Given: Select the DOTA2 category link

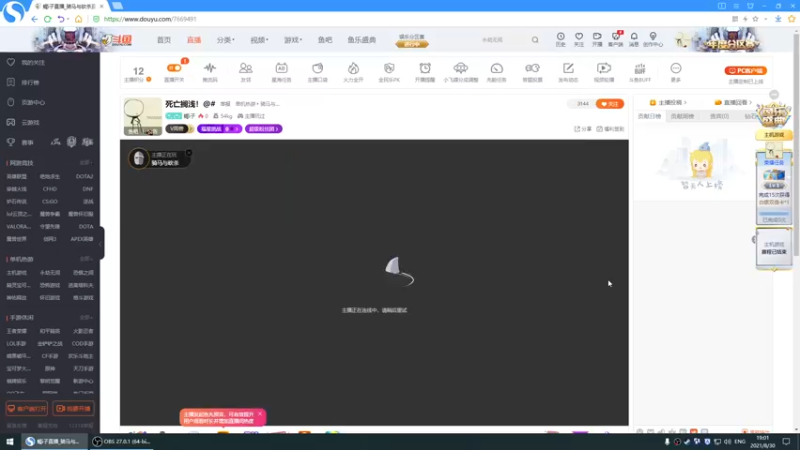Looking at the screenshot, I should tap(84, 177).
